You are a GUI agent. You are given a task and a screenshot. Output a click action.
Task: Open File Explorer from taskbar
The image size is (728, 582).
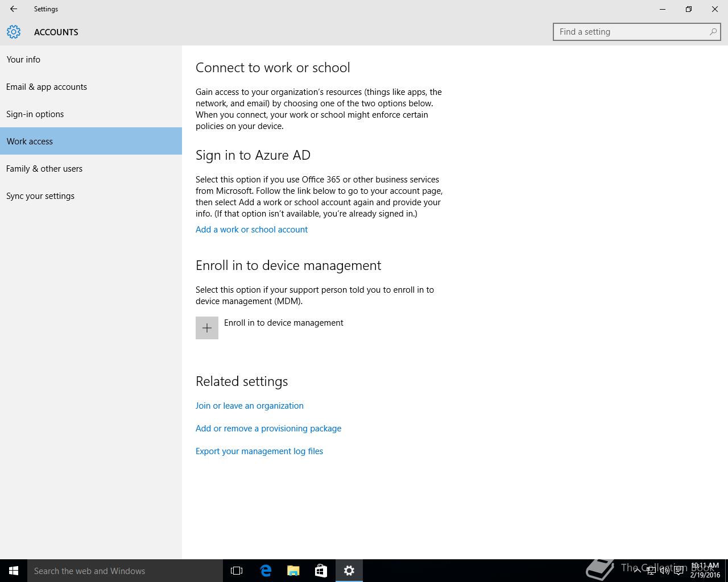[x=293, y=571]
